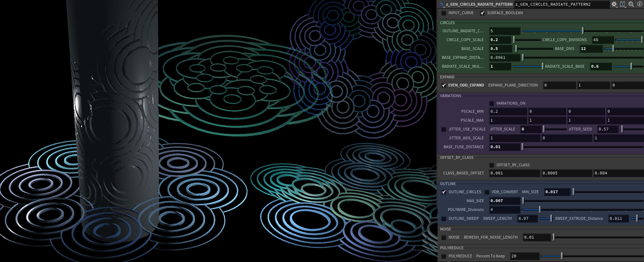
Task: Click the BASE_SCALE slider handle
Action: (x=516, y=49)
